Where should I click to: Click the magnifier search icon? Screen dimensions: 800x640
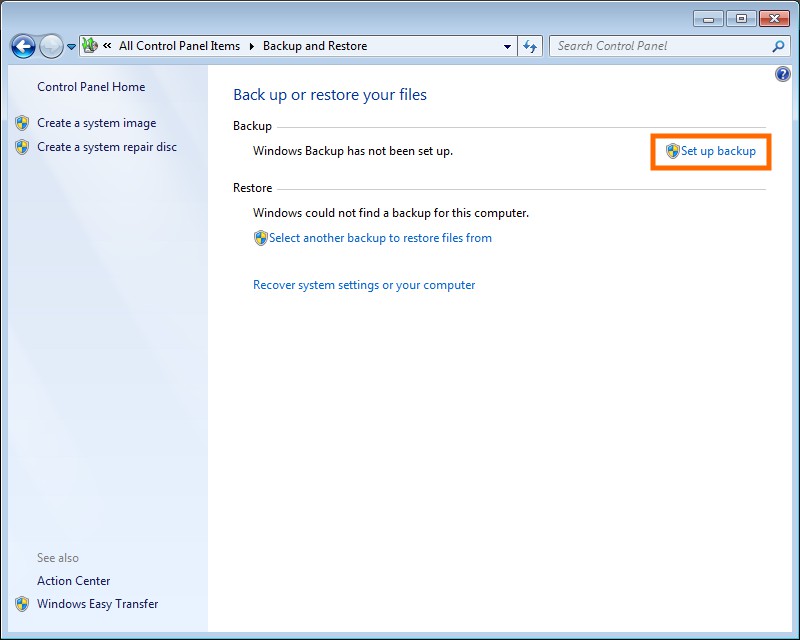pos(778,46)
